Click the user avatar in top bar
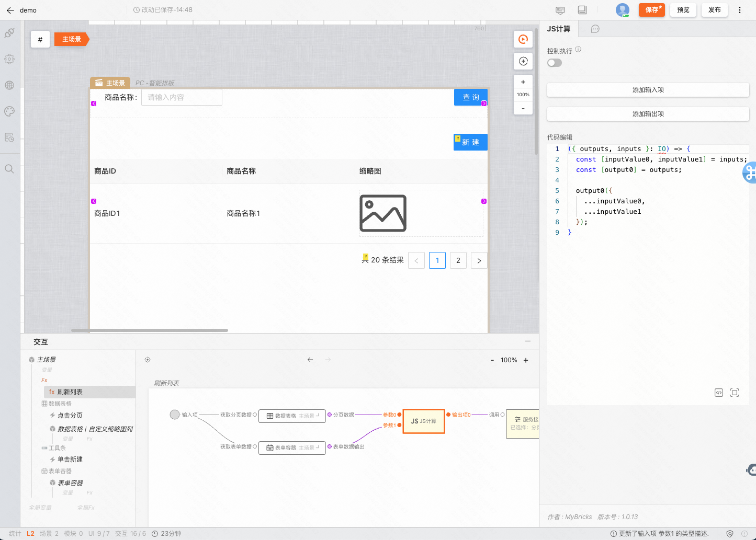Screen dimensions: 756x540 click(623, 10)
